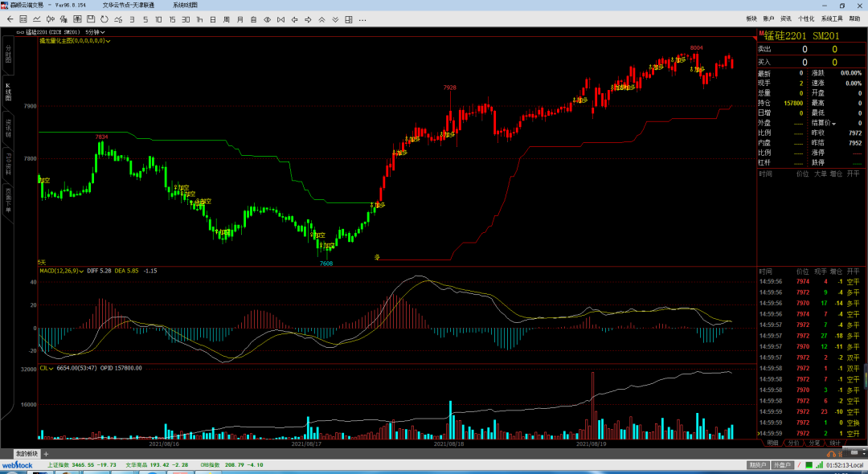Click the 2021/08/18 date marker on timeline
This screenshot has width=868, height=474.
449,443
